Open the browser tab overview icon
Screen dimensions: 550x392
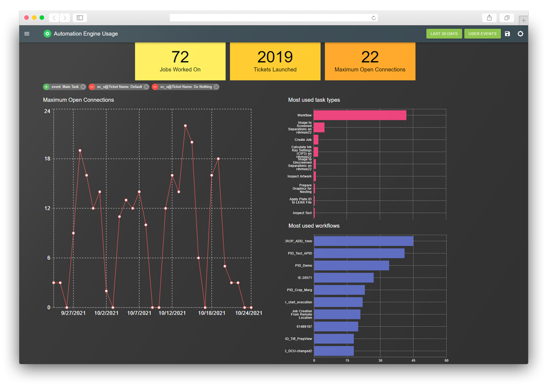point(506,17)
